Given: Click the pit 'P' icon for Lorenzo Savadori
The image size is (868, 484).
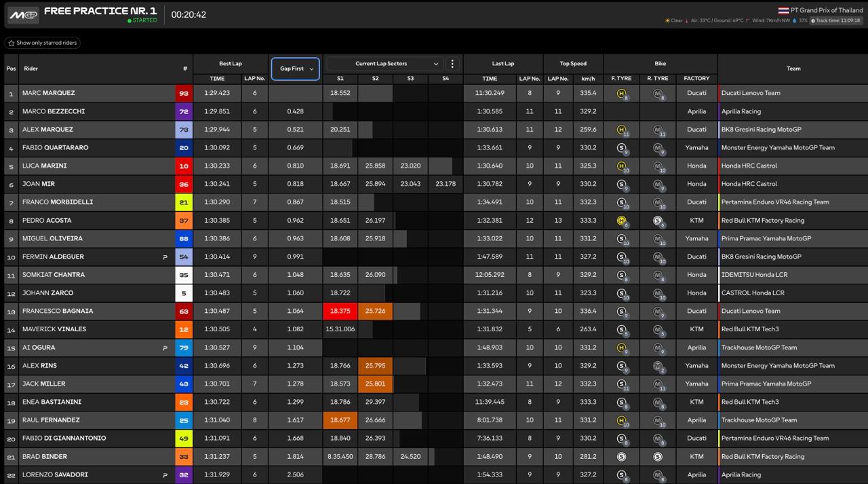Looking at the screenshot, I should click(165, 475).
